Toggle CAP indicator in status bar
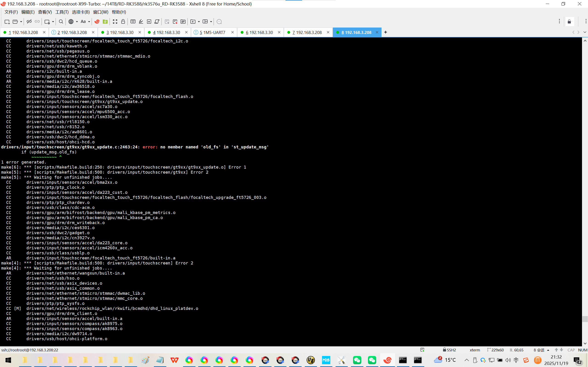588x367 pixels. click(x=571, y=350)
